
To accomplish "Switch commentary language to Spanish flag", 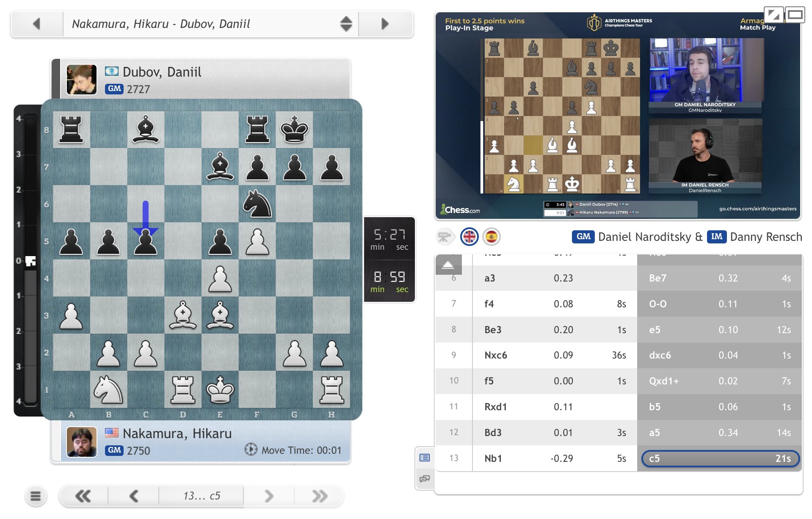I will click(x=492, y=236).
